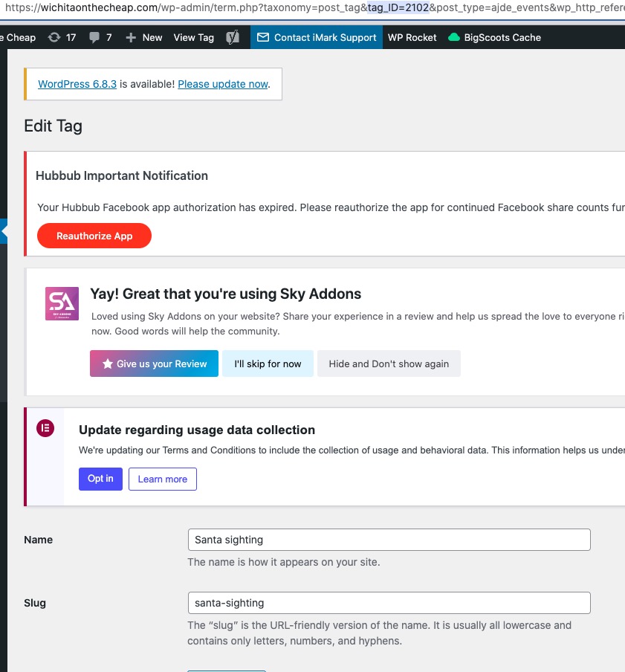Image resolution: width=625 pixels, height=672 pixels.
Task: Open the View Tag admin bar item
Action: point(193,37)
